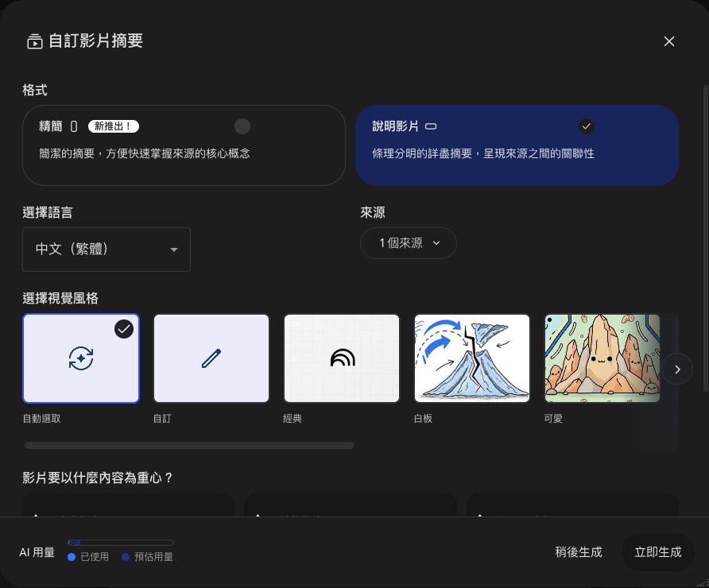Choose the 白板 volcano style thumbnail
Screen dimensions: 709x588
472,358
